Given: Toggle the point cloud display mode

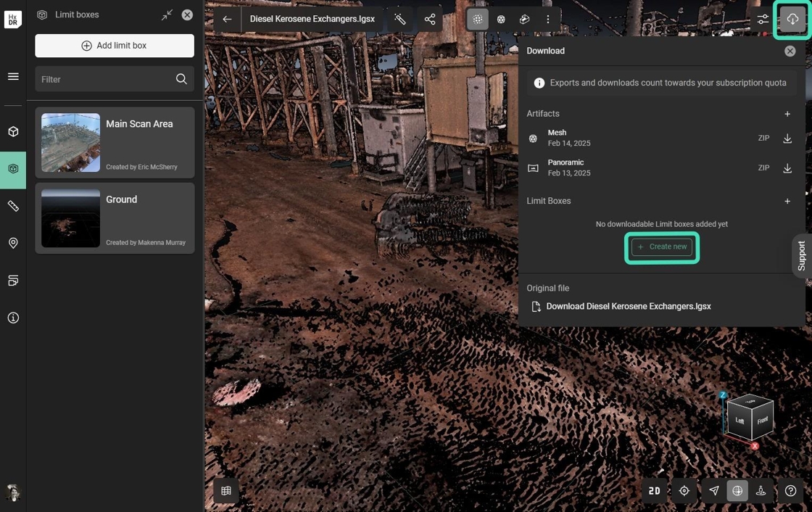Looking at the screenshot, I should pyautogui.click(x=477, y=20).
